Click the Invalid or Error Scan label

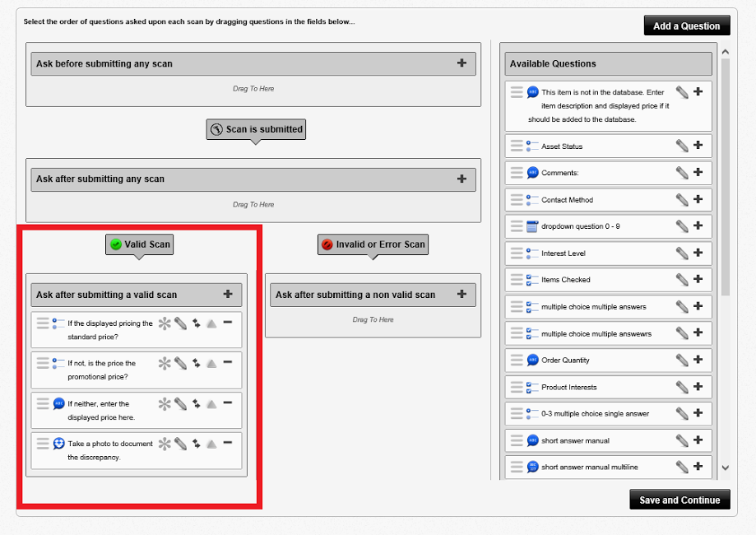373,244
